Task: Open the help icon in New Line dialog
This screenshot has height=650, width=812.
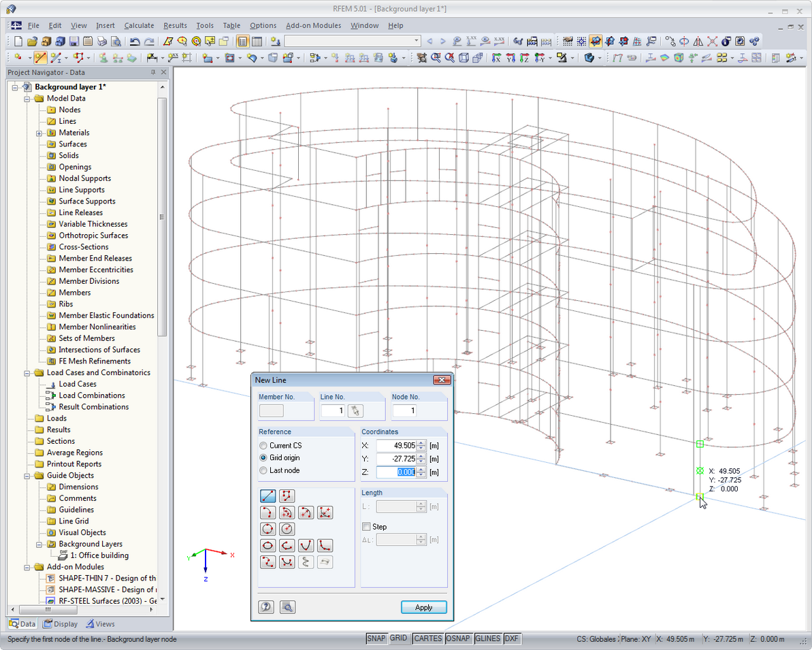Action: coord(266,607)
